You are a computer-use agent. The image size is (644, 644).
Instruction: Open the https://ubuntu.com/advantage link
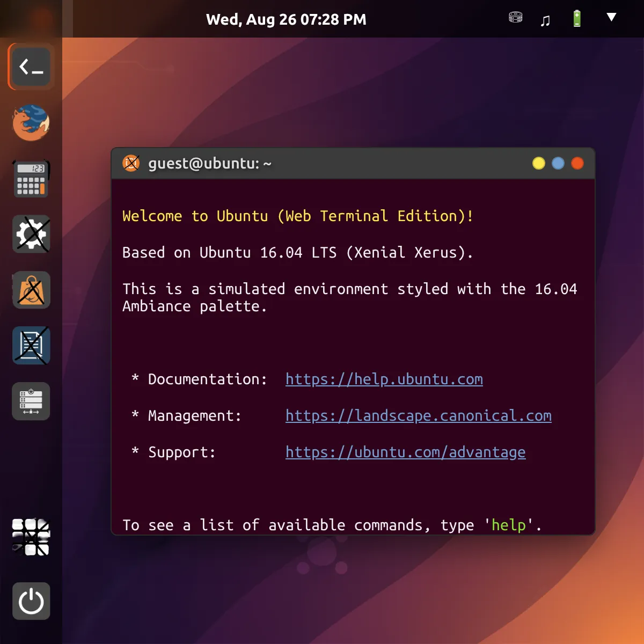(406, 452)
